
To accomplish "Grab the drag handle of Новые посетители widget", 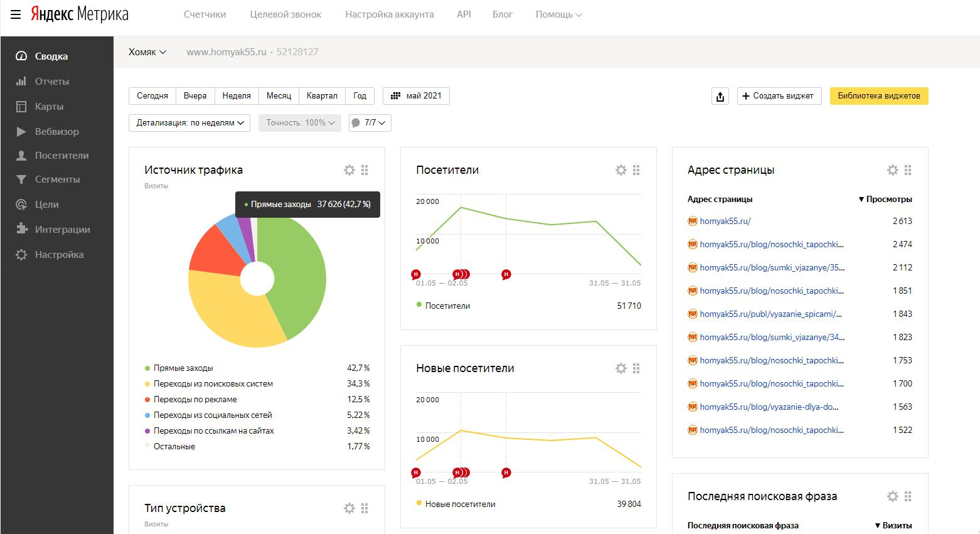I will [636, 368].
